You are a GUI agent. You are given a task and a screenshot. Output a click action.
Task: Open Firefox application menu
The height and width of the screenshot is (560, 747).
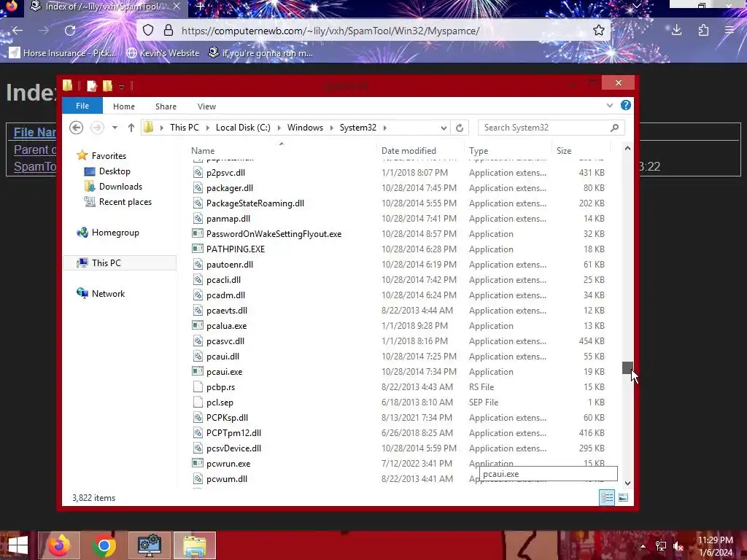729,31
